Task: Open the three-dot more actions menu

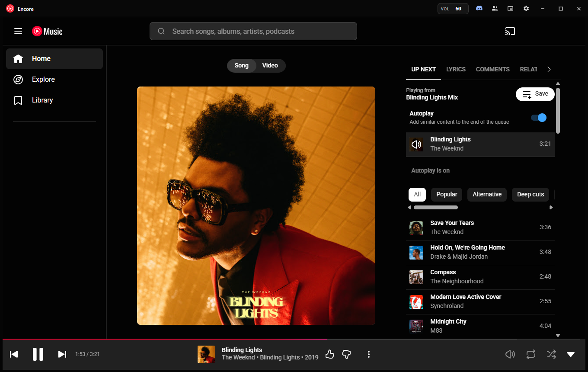Action: coord(368,354)
